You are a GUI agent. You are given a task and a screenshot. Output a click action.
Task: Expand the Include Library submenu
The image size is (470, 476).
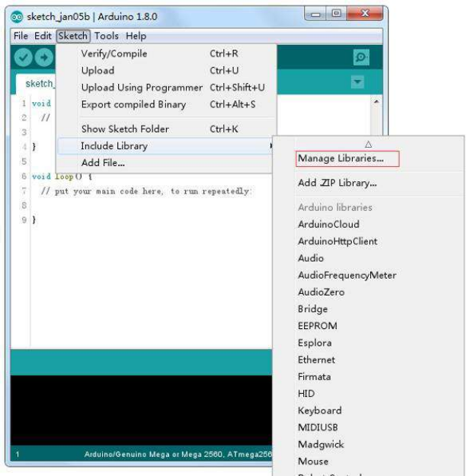(x=165, y=146)
